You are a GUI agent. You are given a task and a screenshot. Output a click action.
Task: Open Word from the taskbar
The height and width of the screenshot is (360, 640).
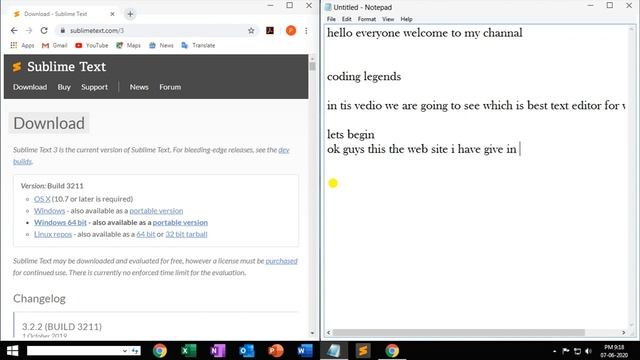click(304, 351)
